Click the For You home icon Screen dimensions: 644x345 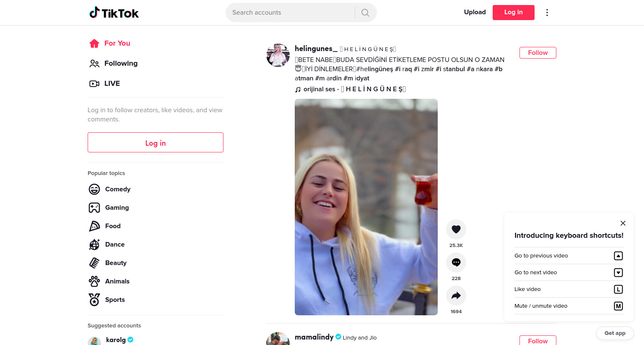tap(94, 43)
